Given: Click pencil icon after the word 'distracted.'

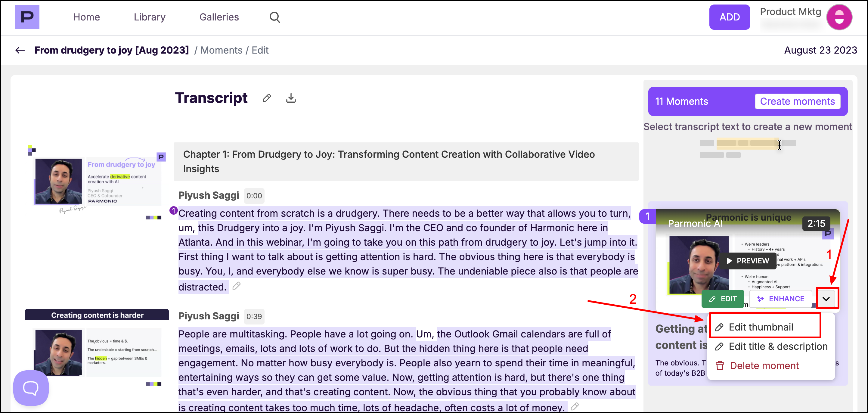Looking at the screenshot, I should click(x=237, y=286).
